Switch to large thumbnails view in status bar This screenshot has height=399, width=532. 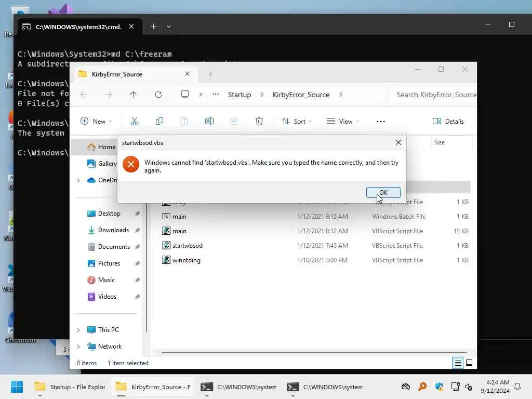pos(469,363)
